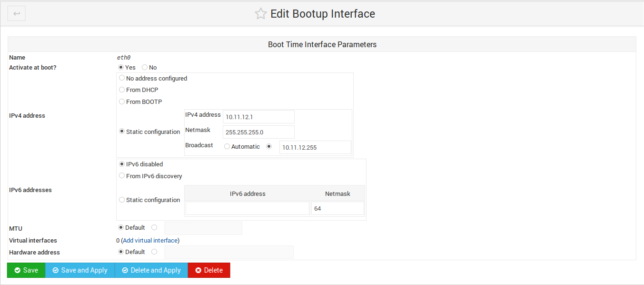
Task: Select custom Hardware address radio
Action: tap(154, 252)
